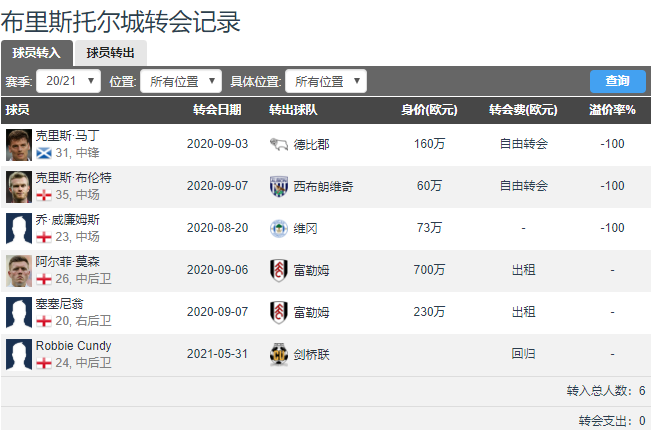Open 克里斯·布伦特 player photo
Image resolution: width=652 pixels, height=430 pixels.
click(18, 186)
